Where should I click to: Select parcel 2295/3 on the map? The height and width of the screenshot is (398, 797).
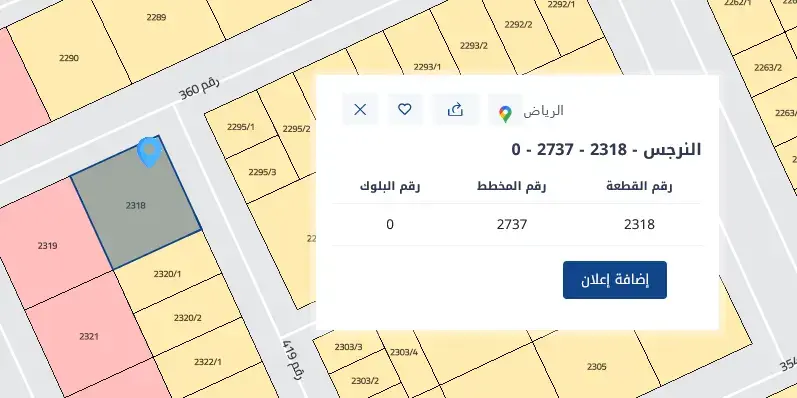click(x=262, y=172)
